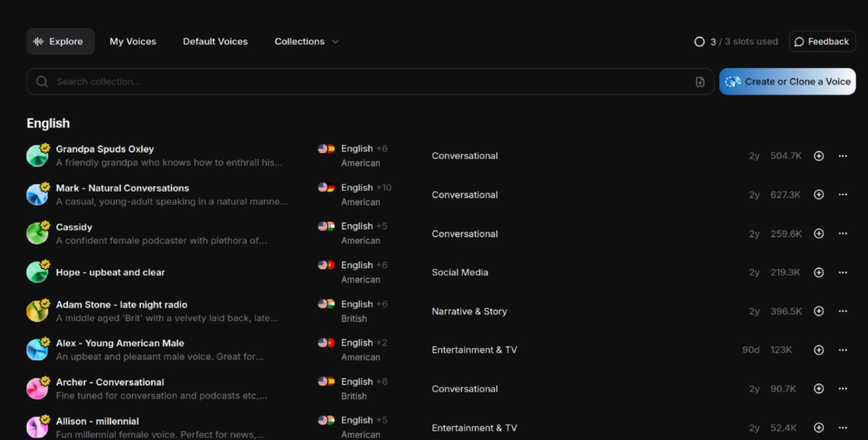868x440 pixels.
Task: Click the Create or Clone a Voice button
Action: 787,82
